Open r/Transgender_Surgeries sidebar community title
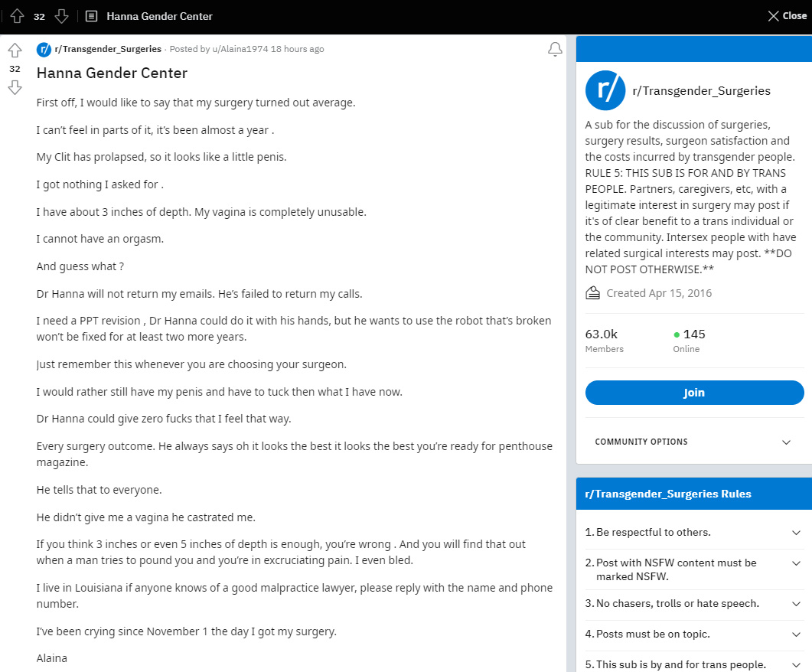 (701, 90)
